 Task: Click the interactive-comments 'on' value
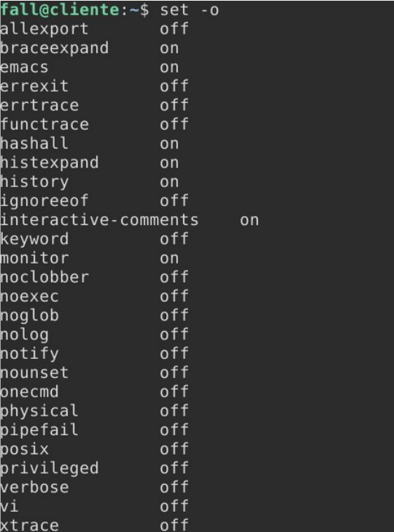(250, 221)
